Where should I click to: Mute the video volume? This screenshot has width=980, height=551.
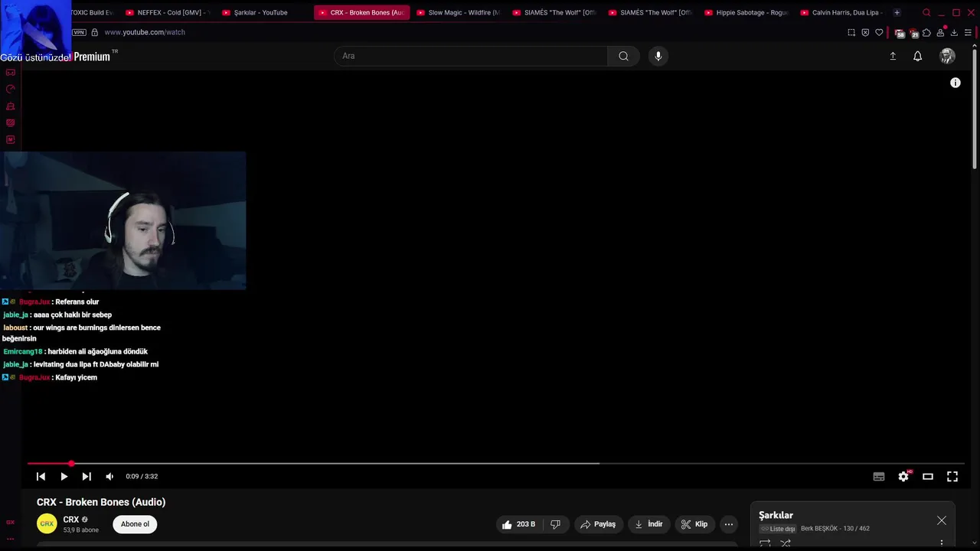109,476
